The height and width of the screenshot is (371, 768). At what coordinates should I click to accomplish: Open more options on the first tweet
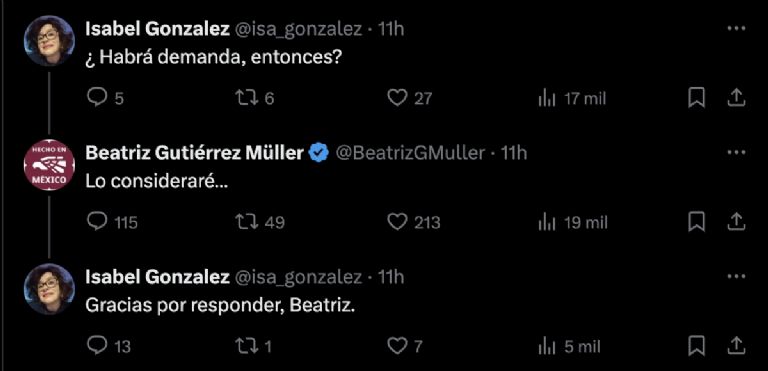pos(736,29)
